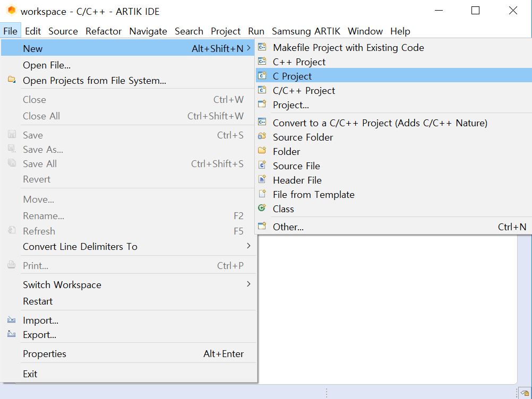Open the Run menu

[x=256, y=31]
